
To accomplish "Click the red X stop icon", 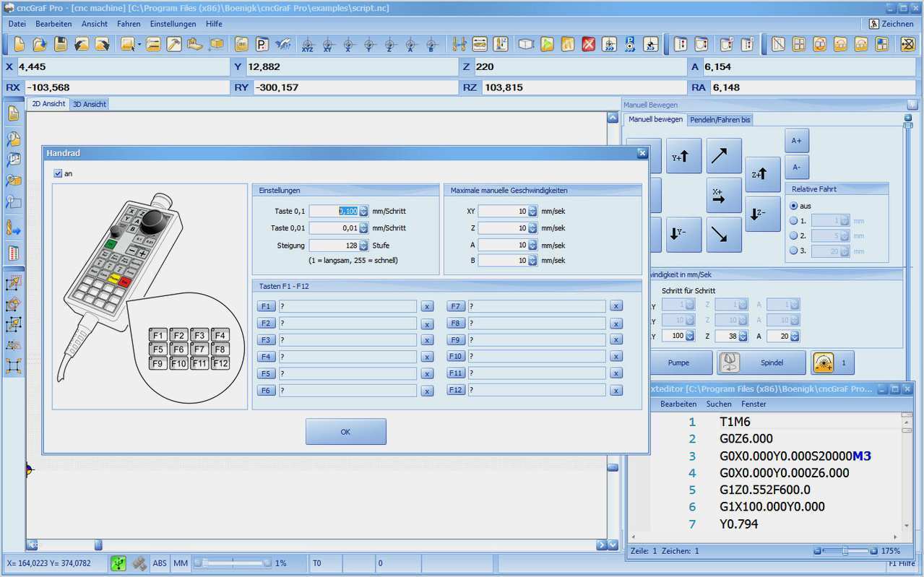I will point(589,44).
